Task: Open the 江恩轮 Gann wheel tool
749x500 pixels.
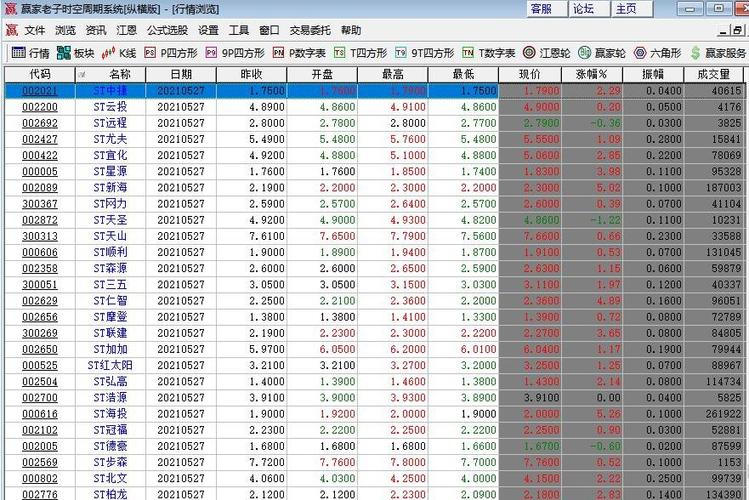Action: click(546, 53)
